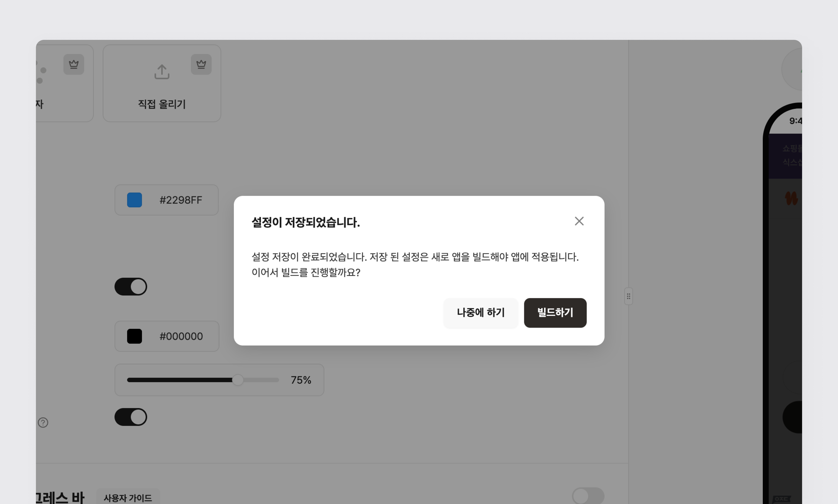The width and height of the screenshot is (838, 504).
Task: Click the crown badge on the left partial card
Action: tap(74, 64)
